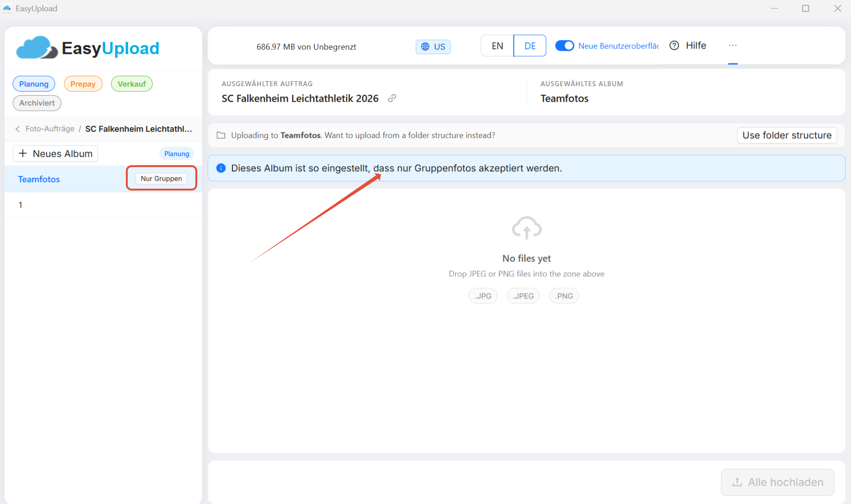Image resolution: width=851 pixels, height=504 pixels.
Task: Maximize the EasyUpload window
Action: click(x=805, y=8)
